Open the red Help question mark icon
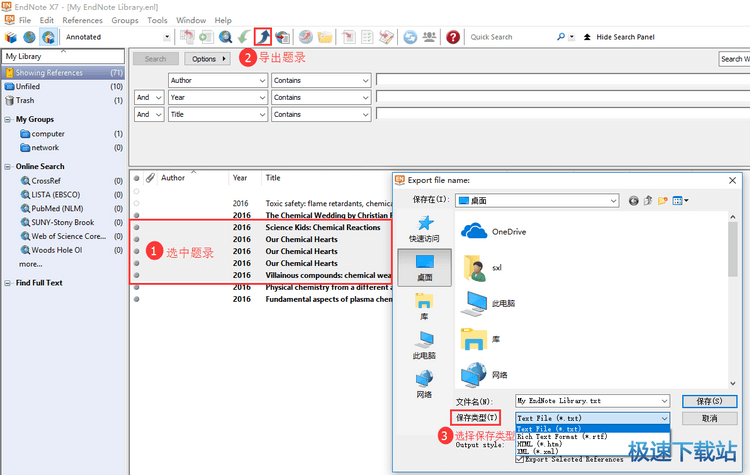 click(x=452, y=37)
